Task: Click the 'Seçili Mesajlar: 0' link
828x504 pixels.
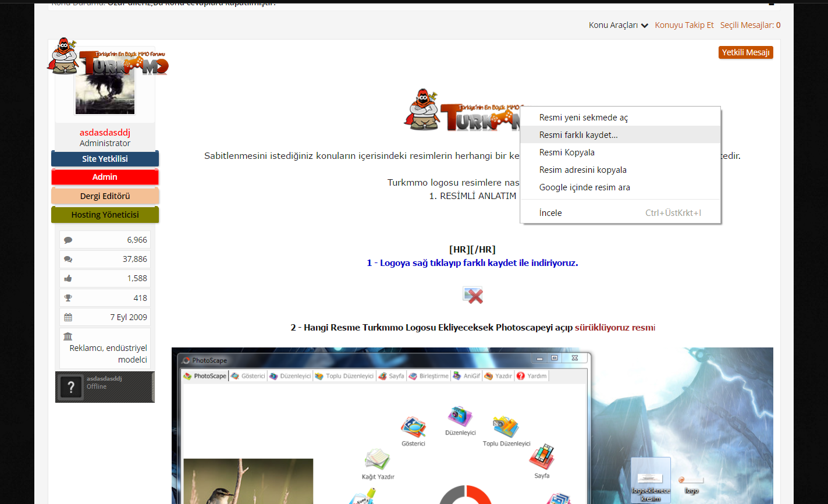Action: point(751,25)
